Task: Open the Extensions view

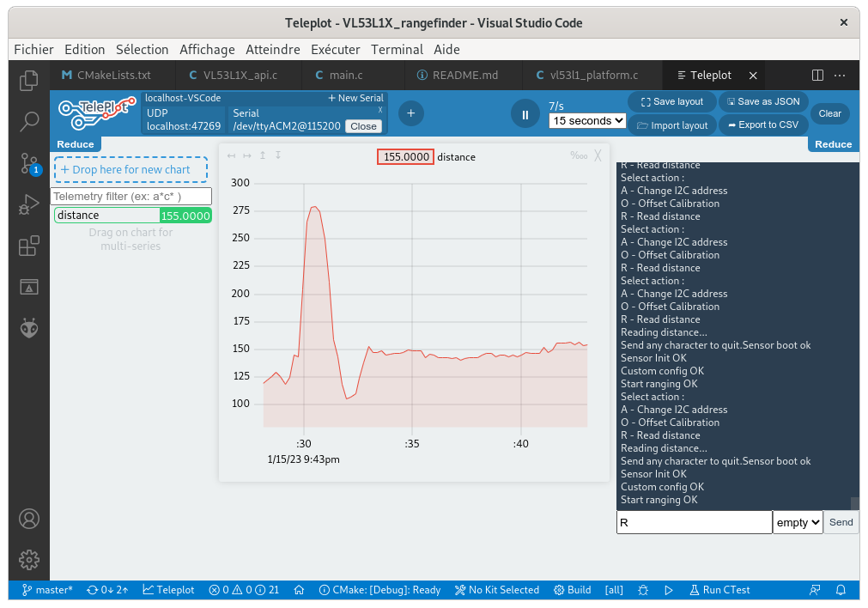Action: click(x=29, y=246)
